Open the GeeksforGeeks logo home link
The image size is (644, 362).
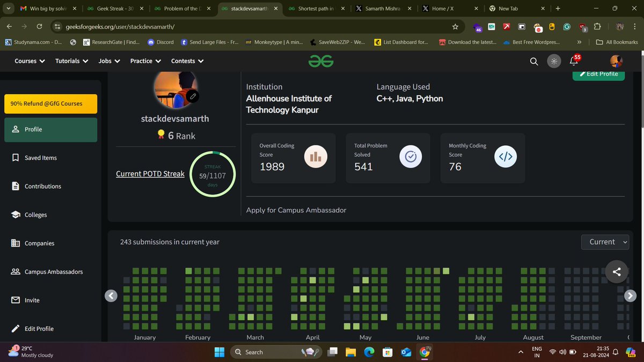pyautogui.click(x=321, y=61)
